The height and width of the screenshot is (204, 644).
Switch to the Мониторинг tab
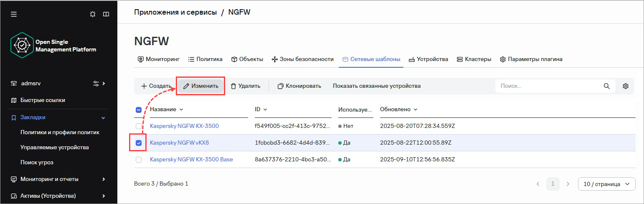[159, 59]
